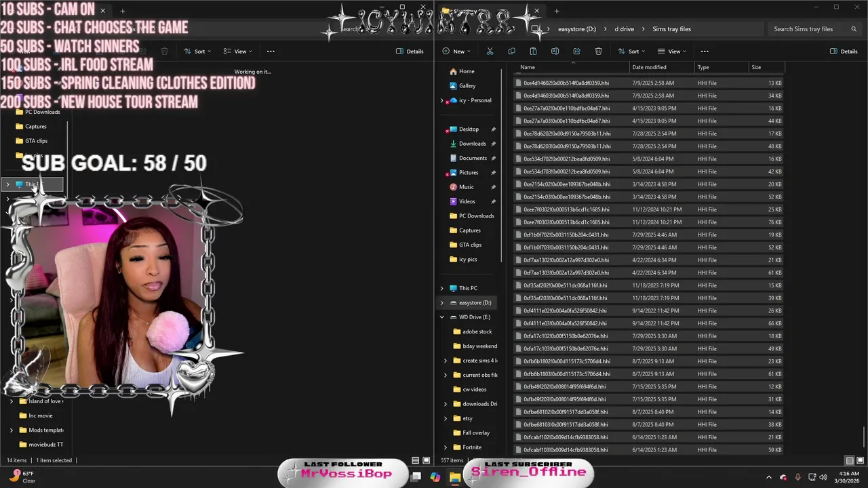This screenshot has width=868, height=488.
Task: Open See more (…) in Sims tray files window
Action: (x=705, y=52)
